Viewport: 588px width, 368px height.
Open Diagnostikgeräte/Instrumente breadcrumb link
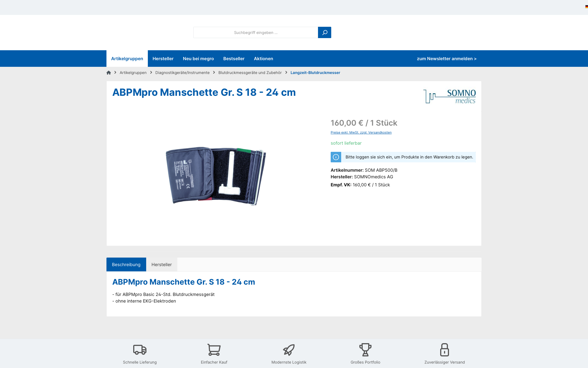(x=182, y=73)
